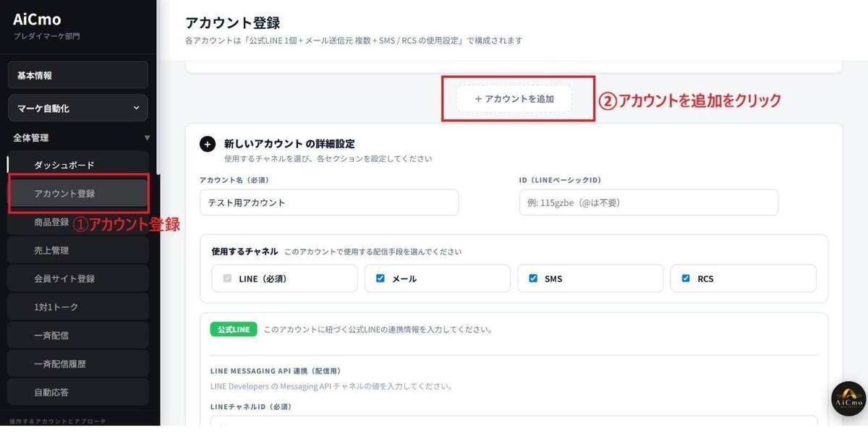Open 基本情報 in the sidebar

point(78,75)
